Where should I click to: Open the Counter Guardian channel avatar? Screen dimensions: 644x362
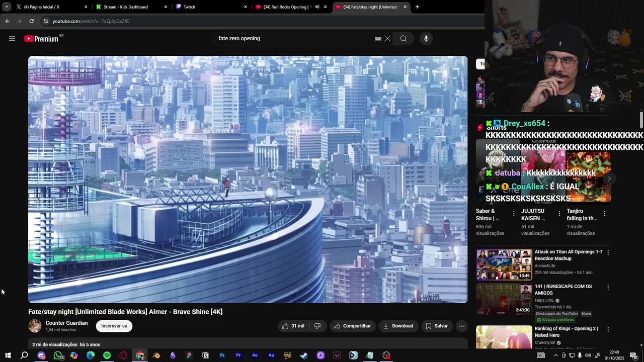[35, 326]
